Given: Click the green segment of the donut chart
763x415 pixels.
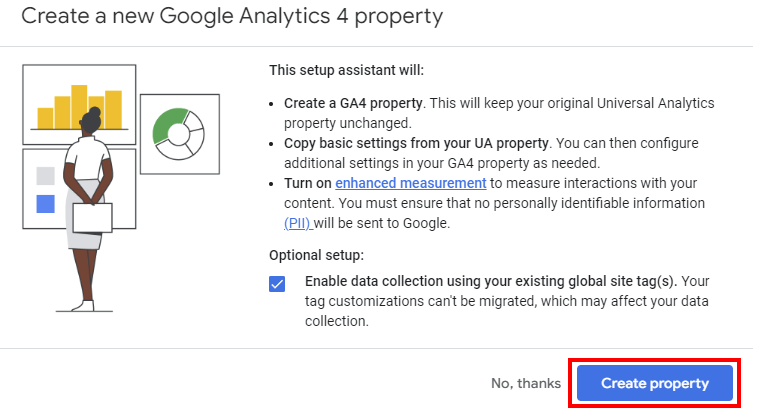Looking at the screenshot, I should pyautogui.click(x=168, y=126).
